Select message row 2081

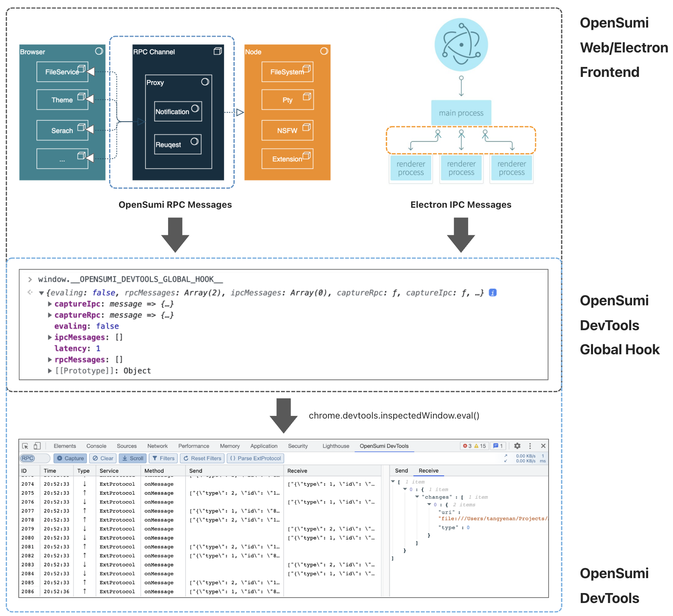[x=200, y=547]
